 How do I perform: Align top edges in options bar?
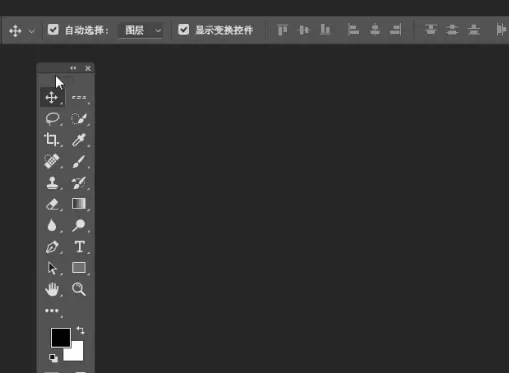(282, 30)
